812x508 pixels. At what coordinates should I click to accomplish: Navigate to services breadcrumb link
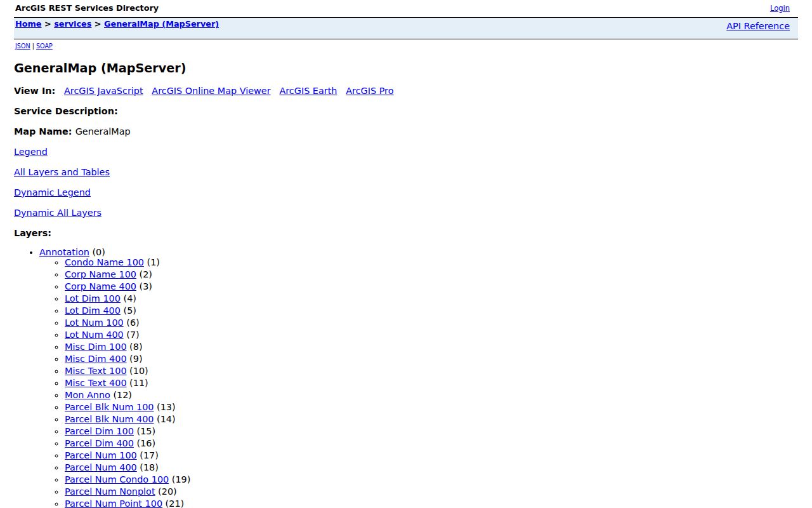pyautogui.click(x=73, y=24)
